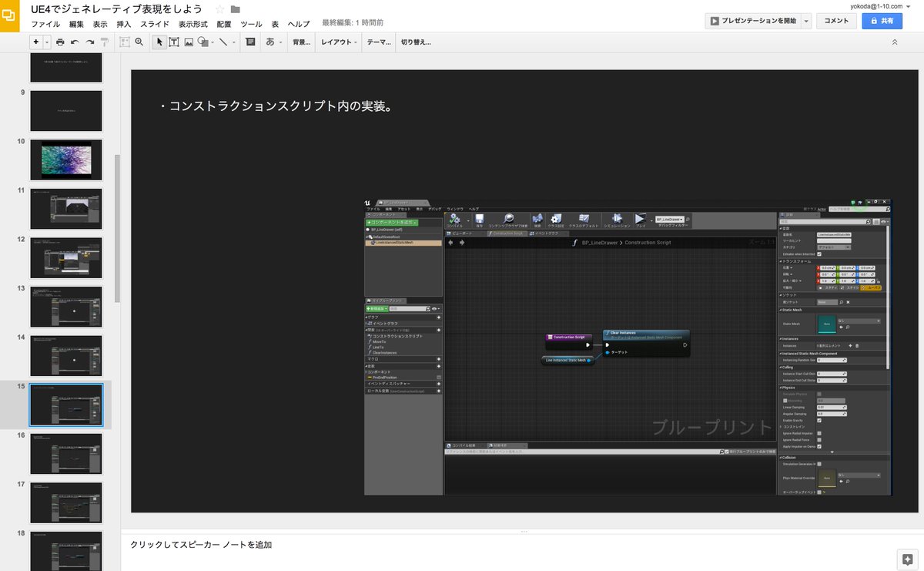The image size is (924, 571).
Task: Open the presentation start options dropdown arrow
Action: coord(807,21)
